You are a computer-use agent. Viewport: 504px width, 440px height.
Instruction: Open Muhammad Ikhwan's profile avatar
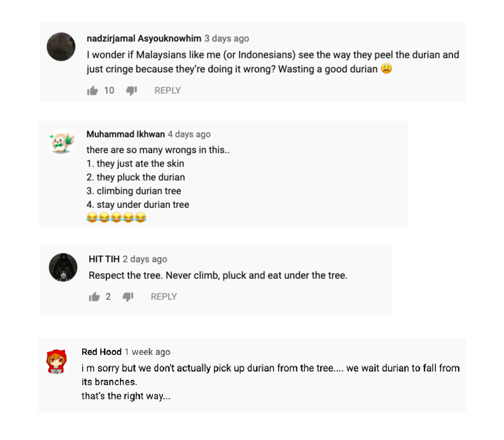click(x=61, y=142)
